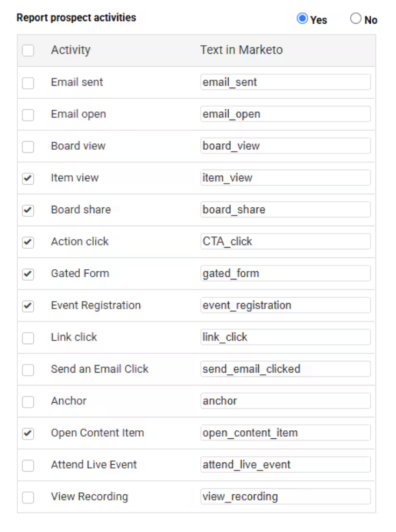Screen dimensions: 396x532
Task: Click the view_recording text field
Action: [x=285, y=496]
